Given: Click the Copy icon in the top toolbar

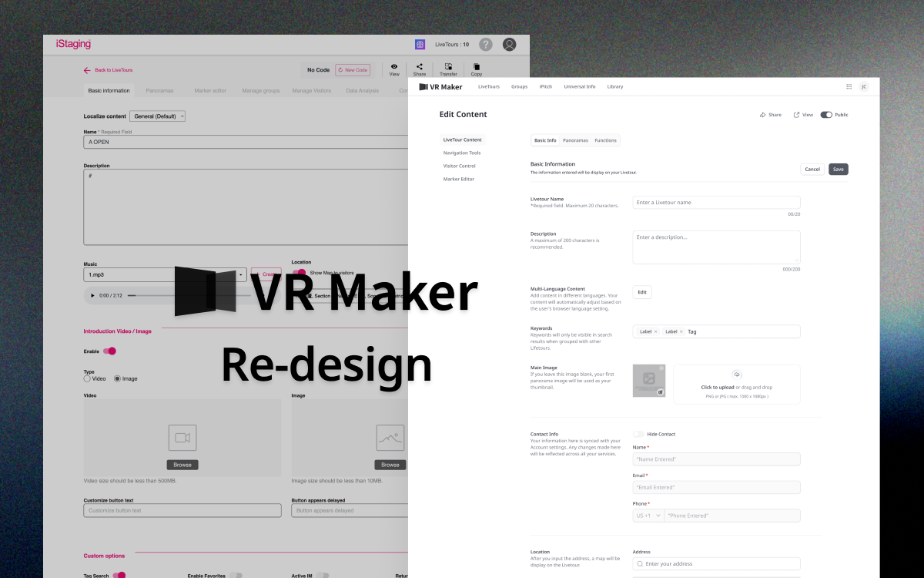Looking at the screenshot, I should click(x=477, y=68).
